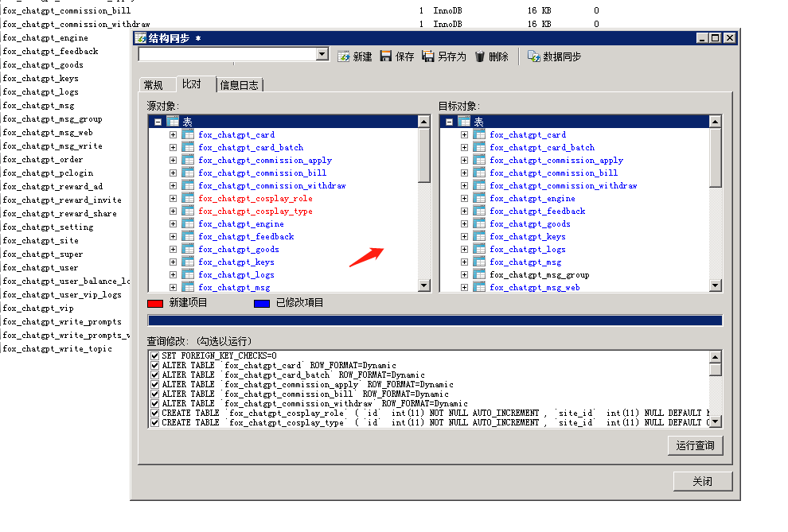The image size is (788, 532).
Task: Expand fox_chatgpt_card_batch node in source tree
Action: coord(173,148)
